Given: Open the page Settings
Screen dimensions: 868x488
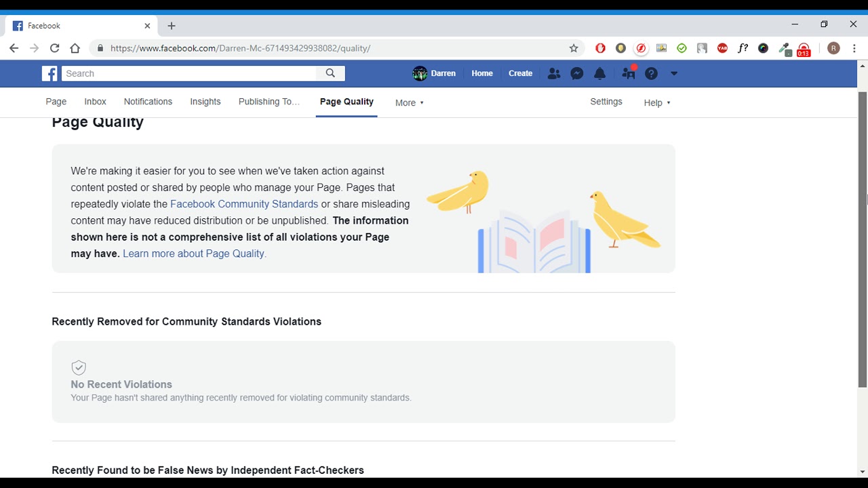Looking at the screenshot, I should (x=606, y=102).
